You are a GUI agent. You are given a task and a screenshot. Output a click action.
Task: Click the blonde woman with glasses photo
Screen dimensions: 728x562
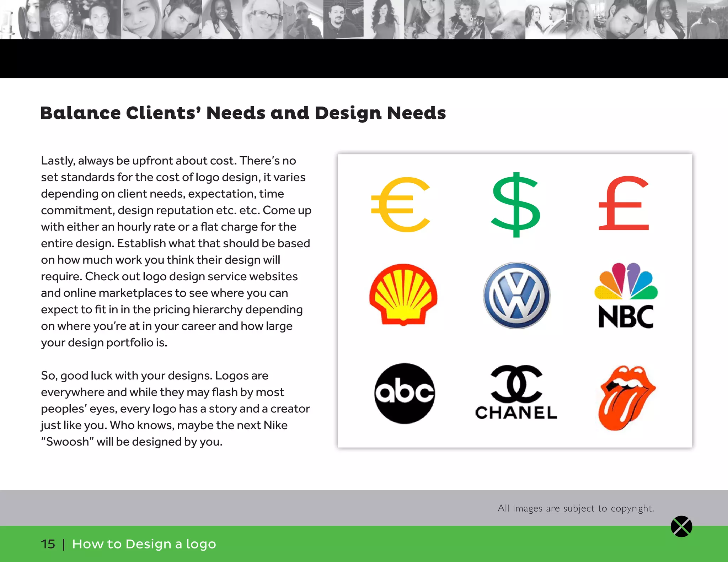263,20
